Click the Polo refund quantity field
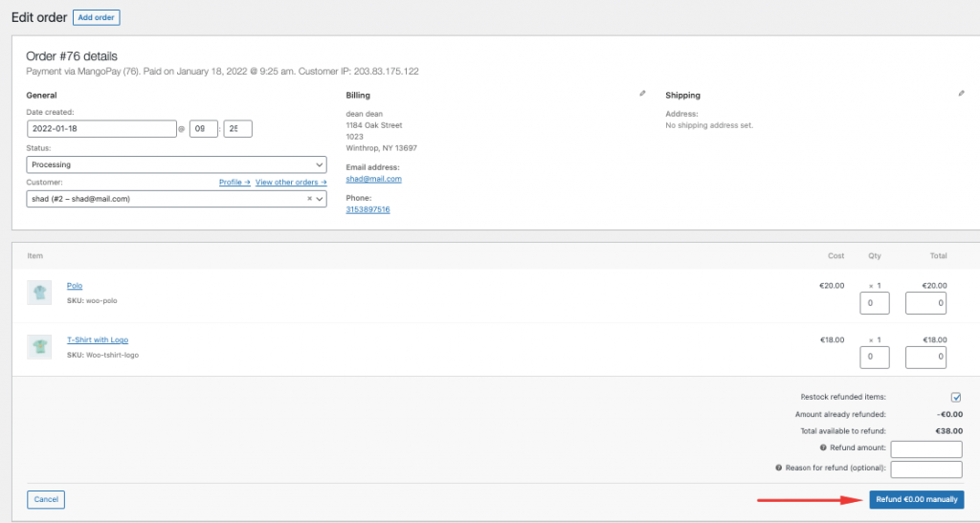Viewport: 980px width, 523px height. (875, 303)
